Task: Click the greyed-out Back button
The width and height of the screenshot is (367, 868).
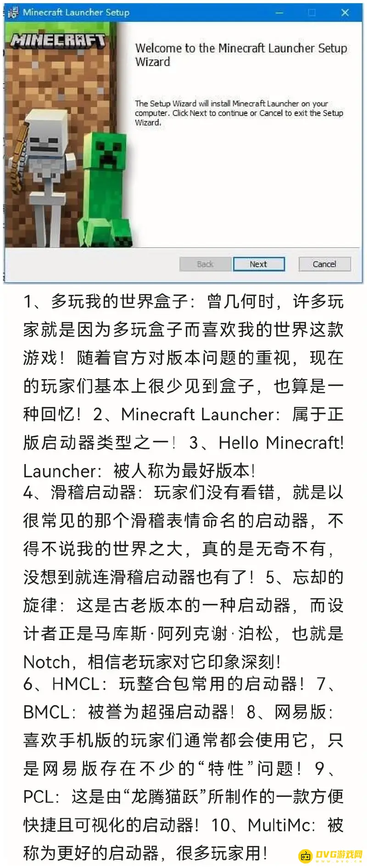Action: click(x=205, y=264)
